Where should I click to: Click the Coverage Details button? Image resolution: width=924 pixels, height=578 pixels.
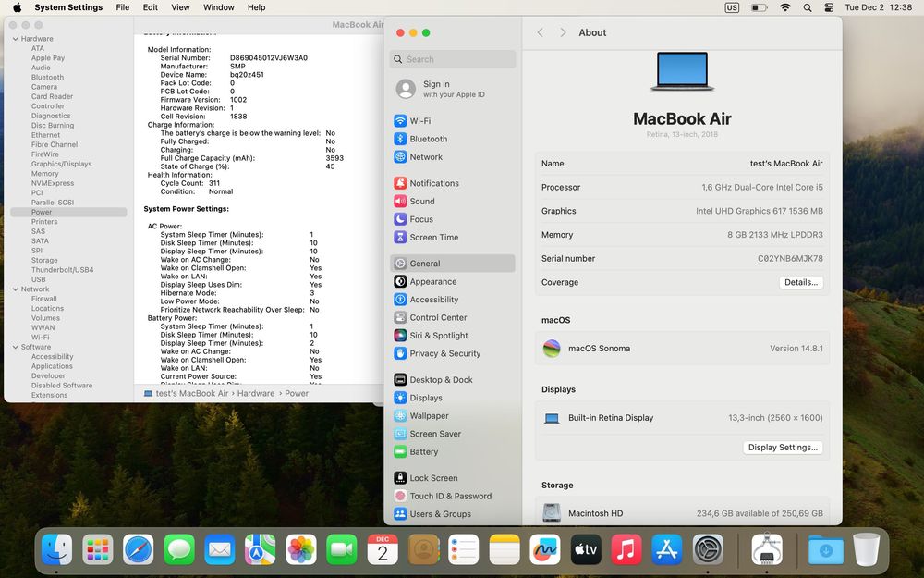coord(801,282)
